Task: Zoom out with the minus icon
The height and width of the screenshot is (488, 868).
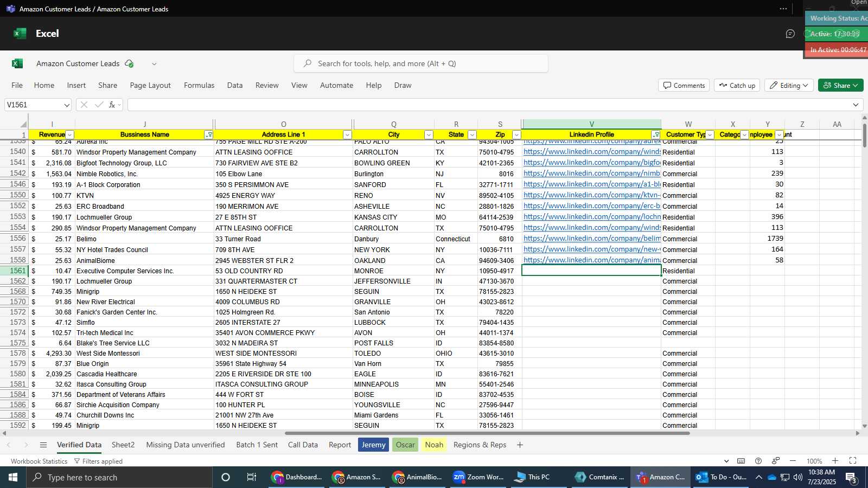Action: pyautogui.click(x=793, y=461)
